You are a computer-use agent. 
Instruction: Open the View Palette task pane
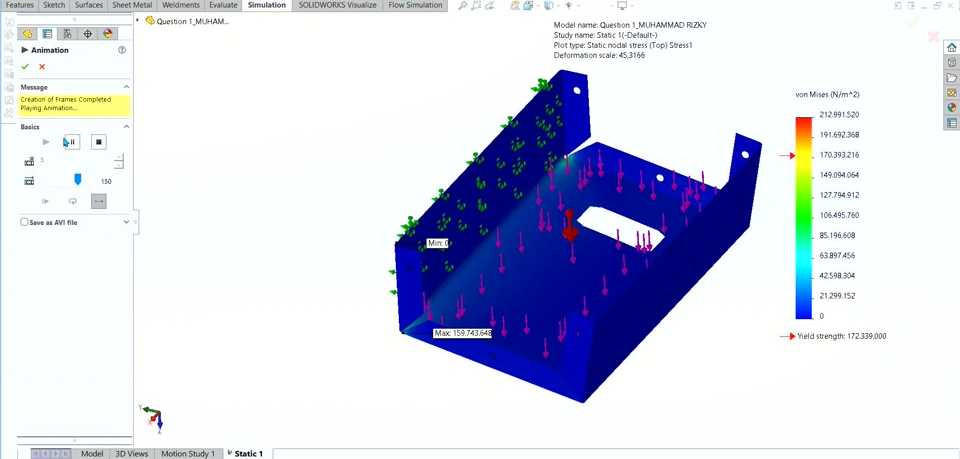[951, 92]
